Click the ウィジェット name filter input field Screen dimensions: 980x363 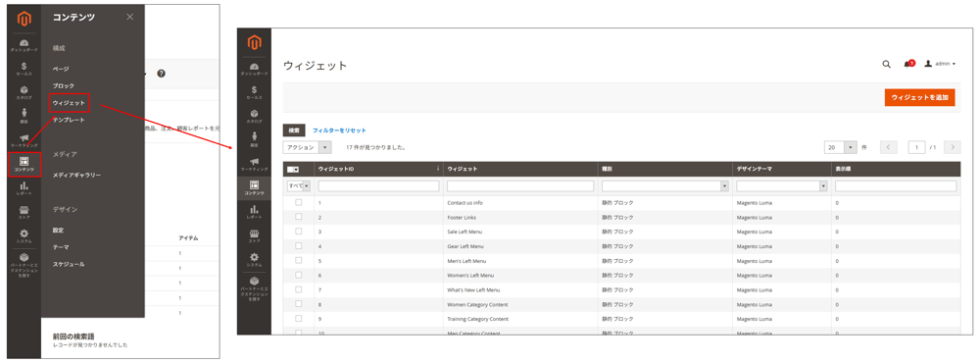520,185
